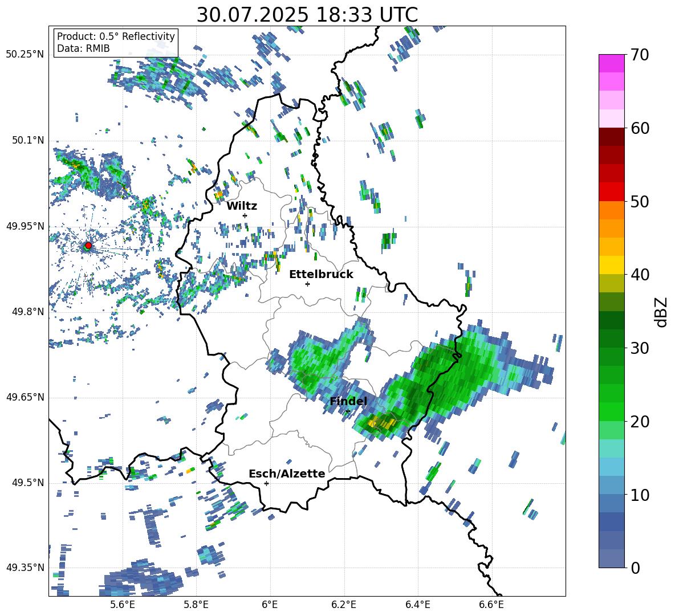Click the Ettelbruck station cross marker
This screenshot has width=675, height=616.
pyautogui.click(x=307, y=284)
